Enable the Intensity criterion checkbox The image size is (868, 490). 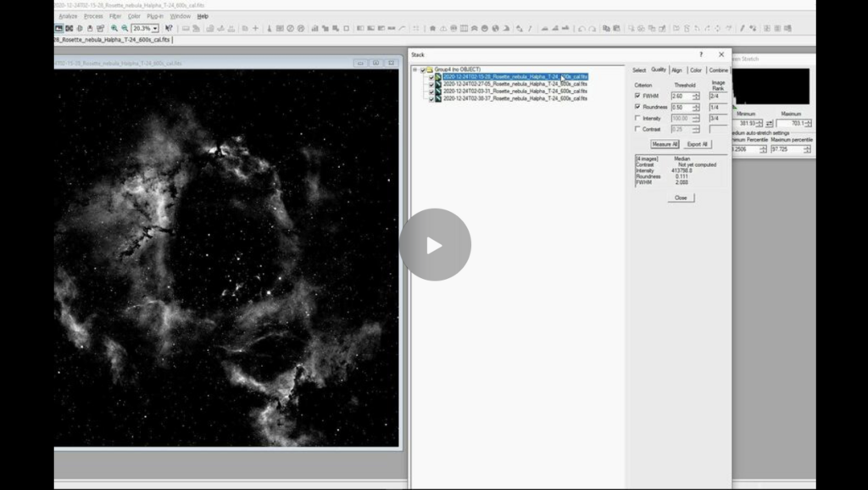click(x=637, y=118)
